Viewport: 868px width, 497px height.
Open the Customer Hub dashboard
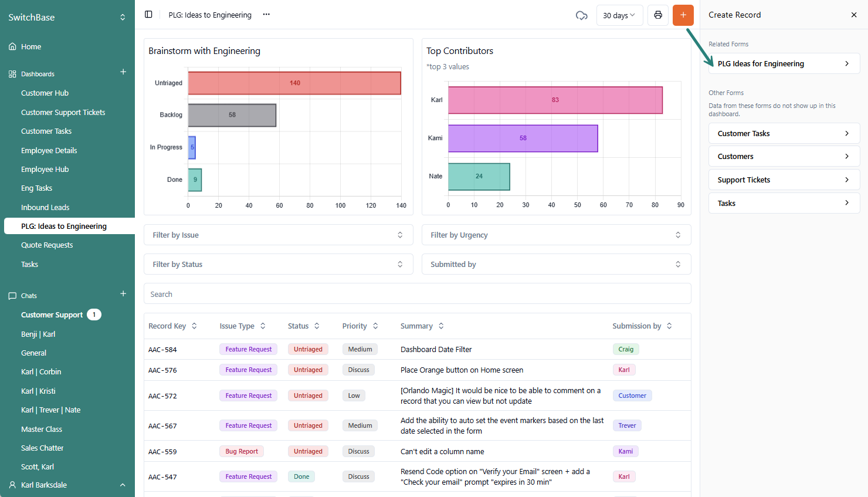45,93
